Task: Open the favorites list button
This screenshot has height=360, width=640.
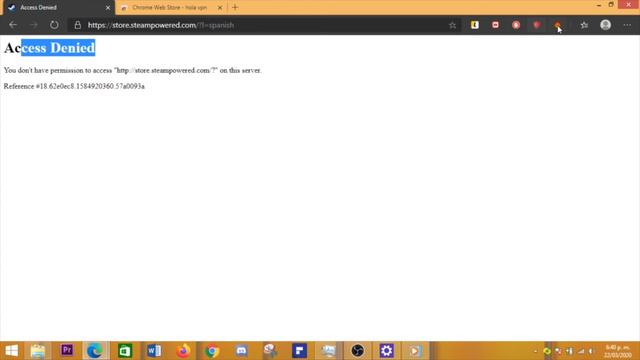Action: [x=584, y=25]
